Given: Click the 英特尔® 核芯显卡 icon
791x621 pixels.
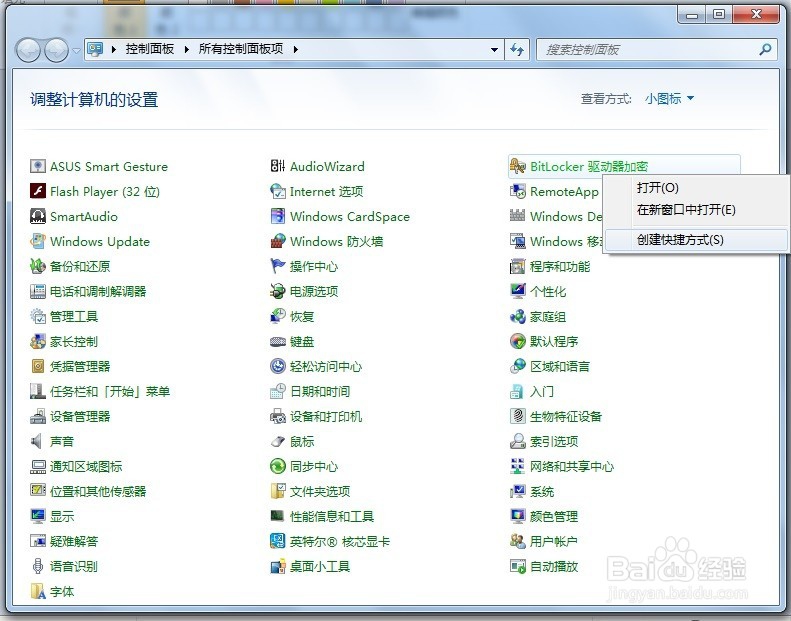Looking at the screenshot, I should tap(278, 541).
